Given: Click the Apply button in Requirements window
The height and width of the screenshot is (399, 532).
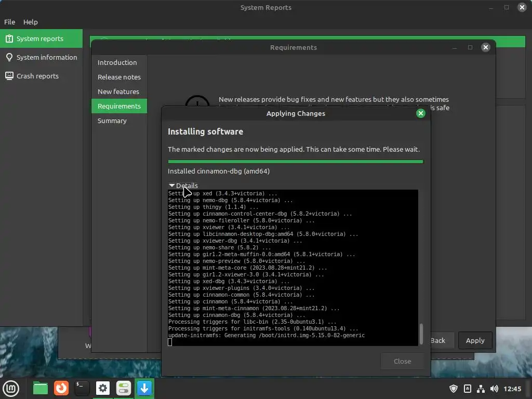Looking at the screenshot, I should (x=475, y=340).
